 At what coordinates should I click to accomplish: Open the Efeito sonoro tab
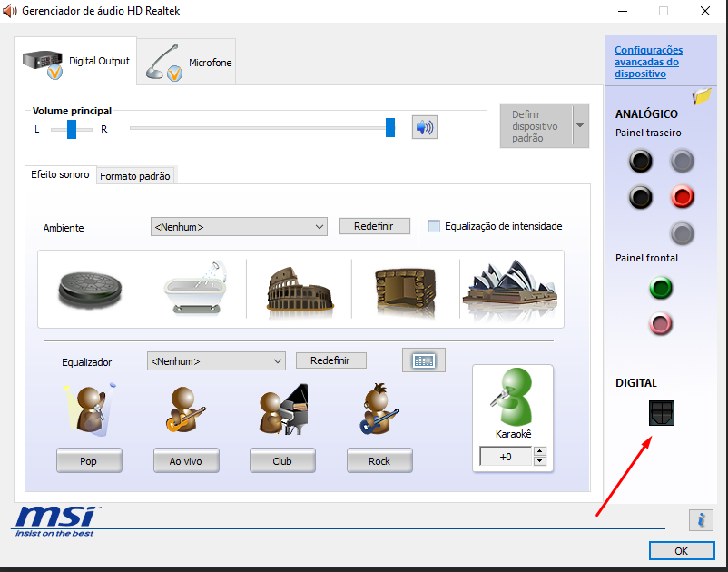click(x=60, y=174)
